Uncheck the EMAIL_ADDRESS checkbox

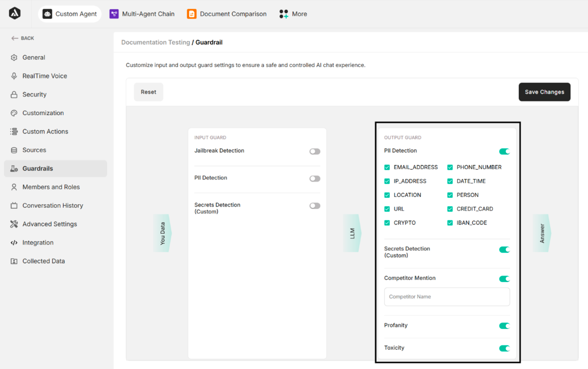[387, 167]
